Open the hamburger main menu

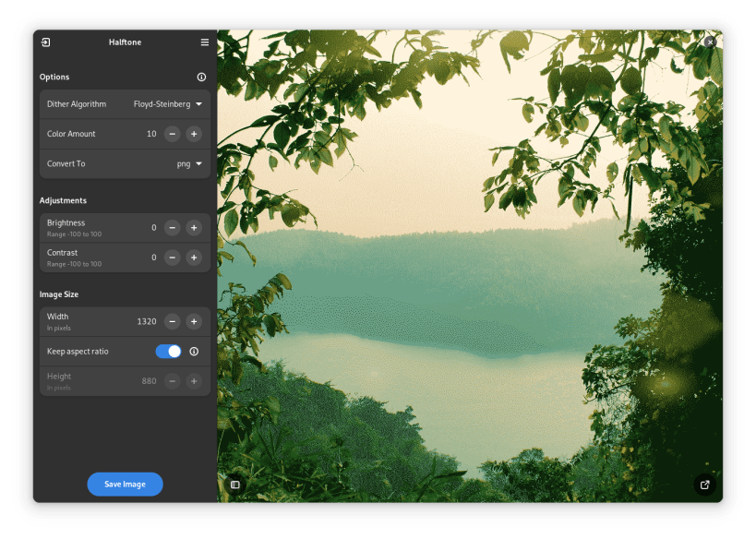point(204,42)
